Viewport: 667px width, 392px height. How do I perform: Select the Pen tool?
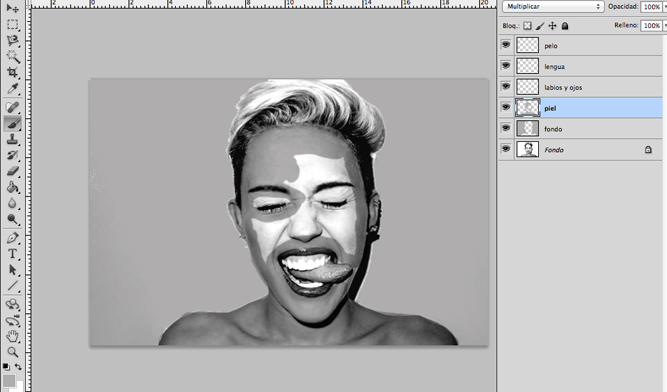coord(12,238)
